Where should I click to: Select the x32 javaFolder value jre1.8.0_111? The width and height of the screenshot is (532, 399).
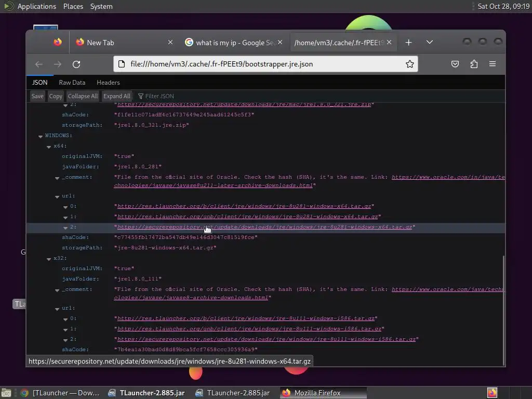click(x=138, y=279)
